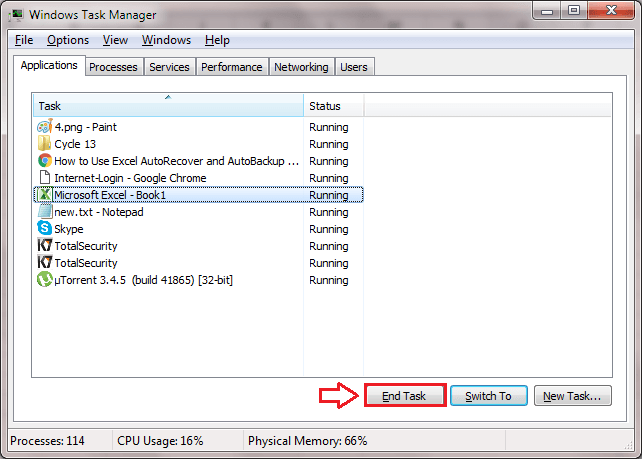Select the 4.png - Paint task
Image resolution: width=642 pixels, height=459 pixels.
tap(198, 127)
